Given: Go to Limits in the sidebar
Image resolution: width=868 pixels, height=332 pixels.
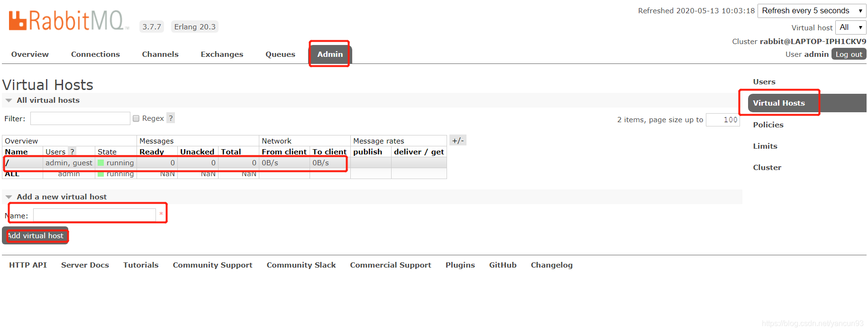Looking at the screenshot, I should coord(765,146).
